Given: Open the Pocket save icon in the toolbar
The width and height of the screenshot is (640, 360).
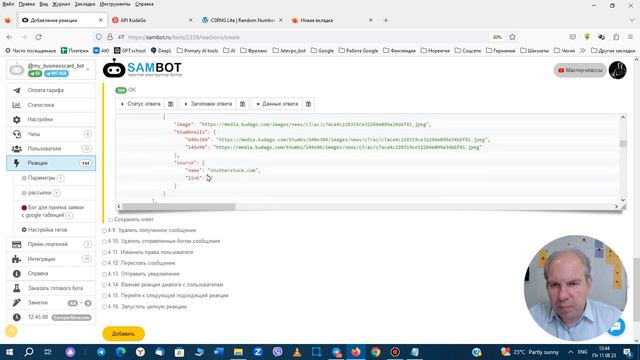Looking at the screenshot, I should (x=573, y=37).
